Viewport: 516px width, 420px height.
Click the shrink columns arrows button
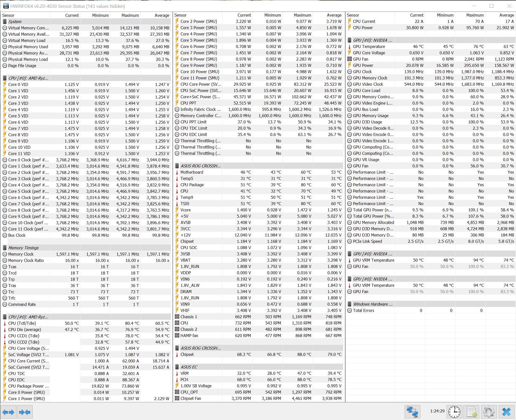[x=25, y=412]
